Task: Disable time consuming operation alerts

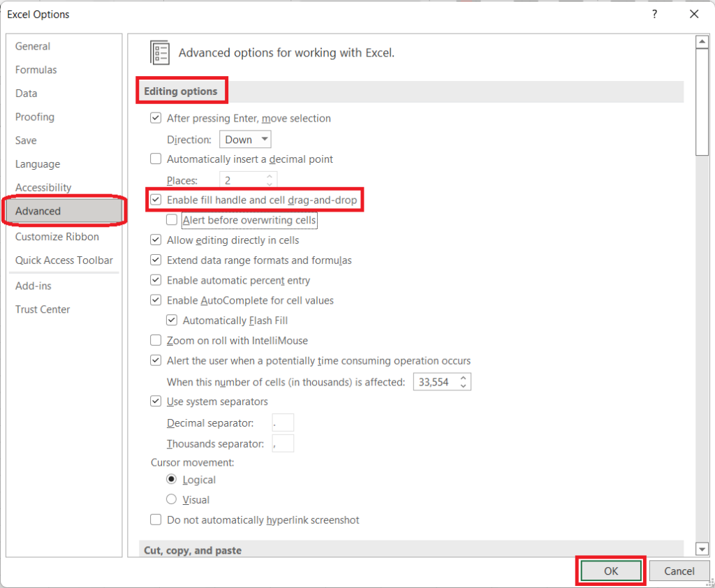Action: click(155, 360)
